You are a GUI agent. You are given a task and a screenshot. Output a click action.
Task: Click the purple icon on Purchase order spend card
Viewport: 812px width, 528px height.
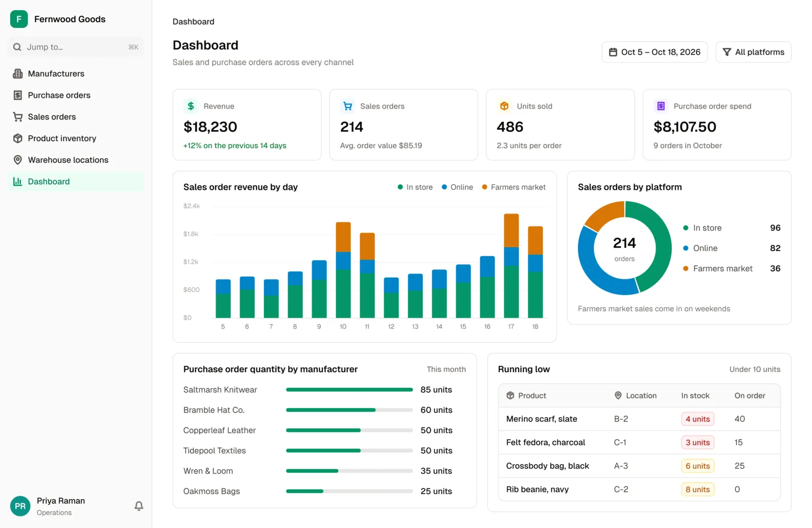661,106
